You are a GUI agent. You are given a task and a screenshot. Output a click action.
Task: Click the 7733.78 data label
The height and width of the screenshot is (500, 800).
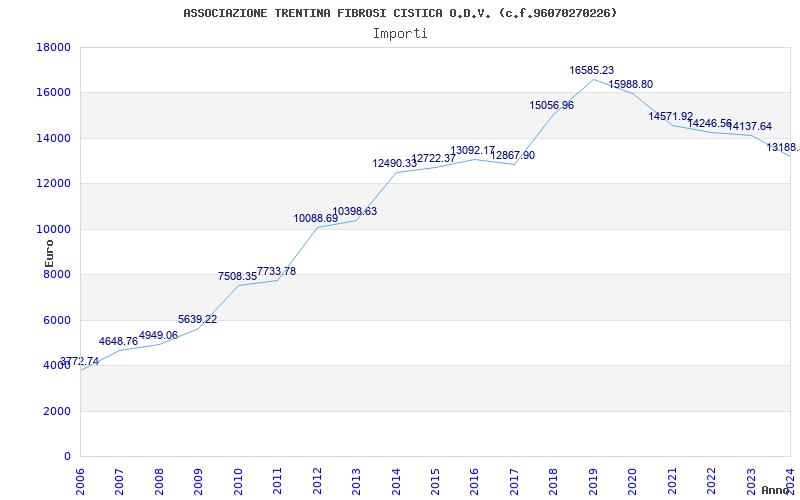(x=277, y=271)
